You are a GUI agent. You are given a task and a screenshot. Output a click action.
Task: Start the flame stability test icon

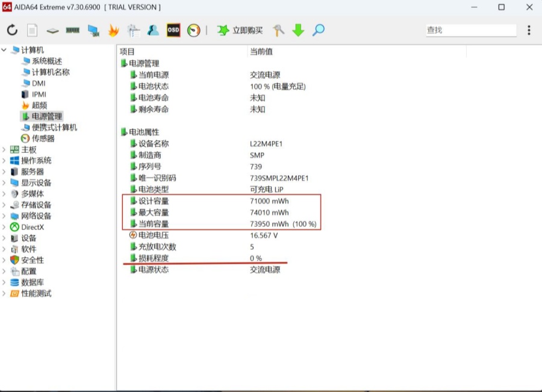pos(113,31)
